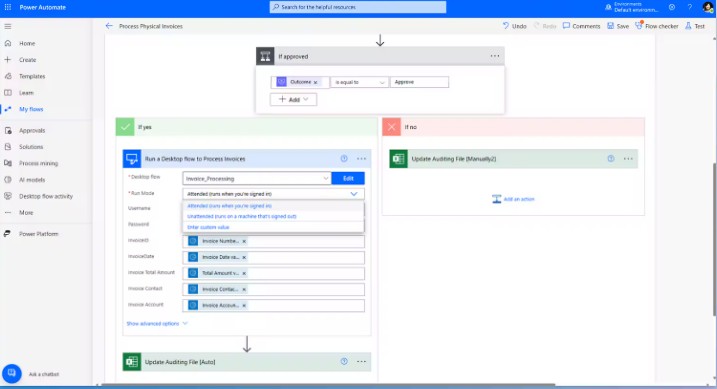Open settings gear icon in header
Image resolution: width=717 pixels, height=389 pixels.
click(672, 7)
